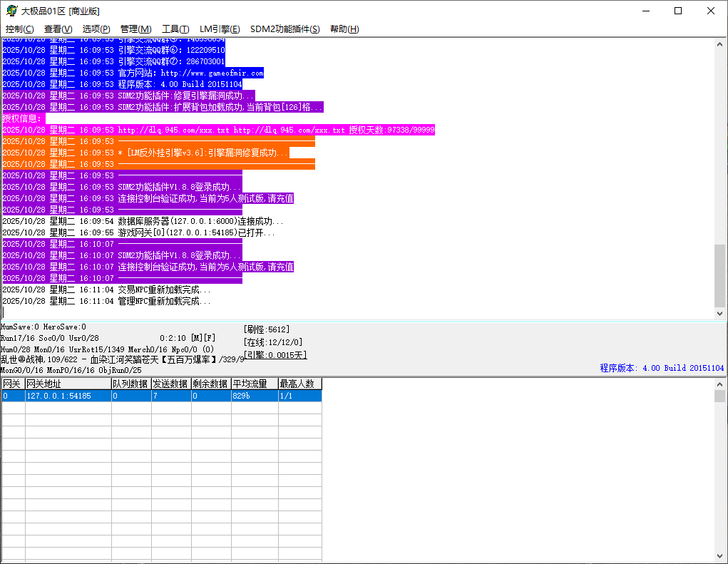
Task: Select gateway row 127.0.0.1:54185
Action: point(68,396)
